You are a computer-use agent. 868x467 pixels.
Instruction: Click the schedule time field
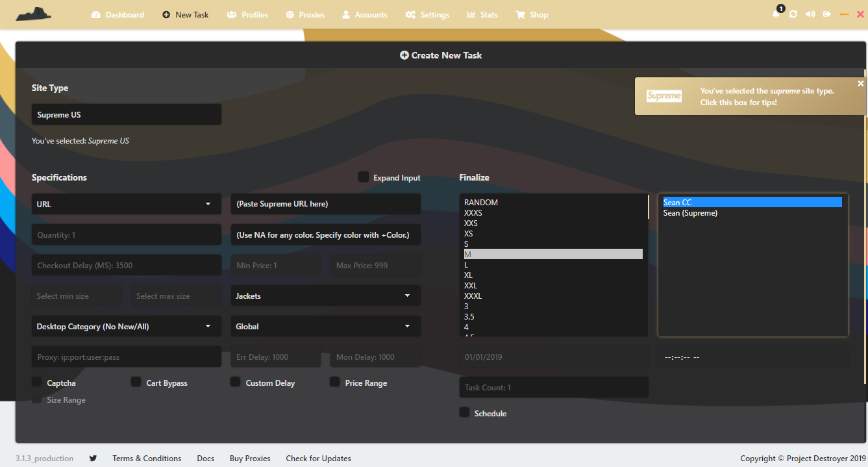(753, 357)
